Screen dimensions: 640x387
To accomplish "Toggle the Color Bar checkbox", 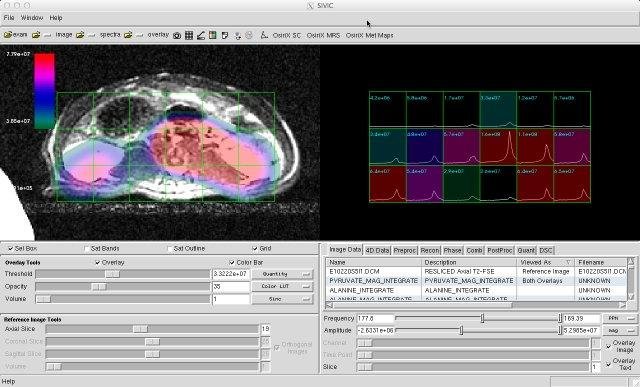I will (232, 262).
